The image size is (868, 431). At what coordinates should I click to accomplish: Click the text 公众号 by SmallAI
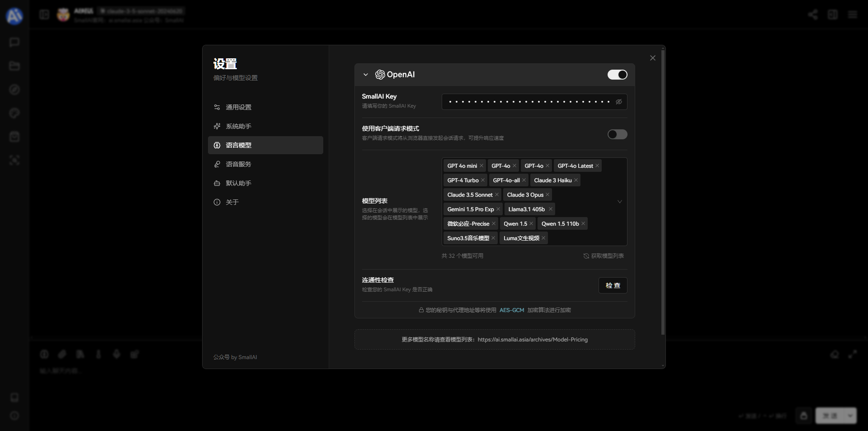235,357
